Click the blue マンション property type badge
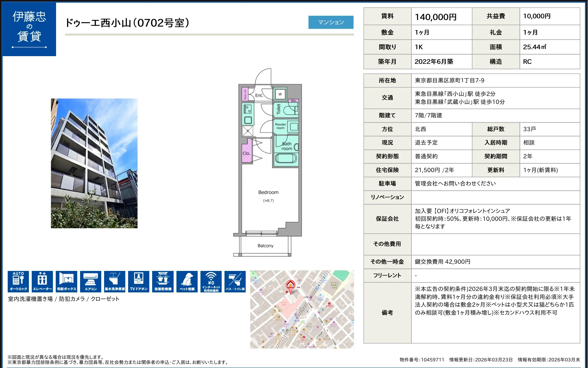Screen dimensions: 588x368 tap(331, 22)
